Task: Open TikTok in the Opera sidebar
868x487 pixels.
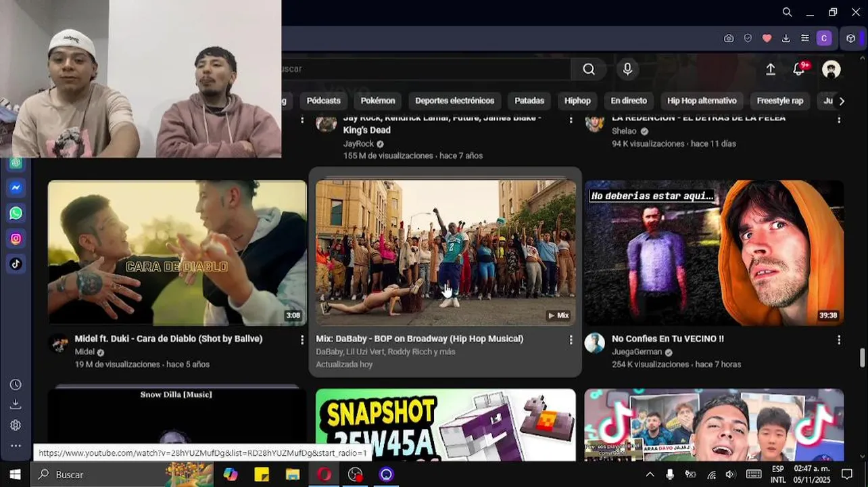Action: (16, 264)
